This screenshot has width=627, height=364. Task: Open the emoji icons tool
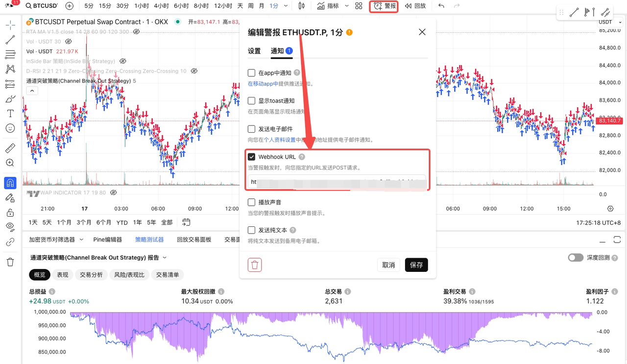coord(10,128)
